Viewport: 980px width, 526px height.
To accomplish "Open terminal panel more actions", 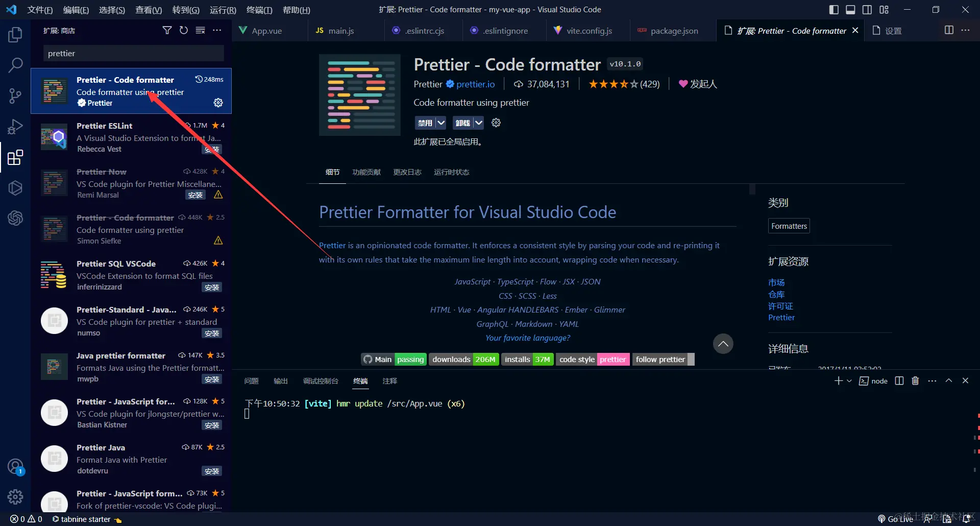I will [x=932, y=381].
